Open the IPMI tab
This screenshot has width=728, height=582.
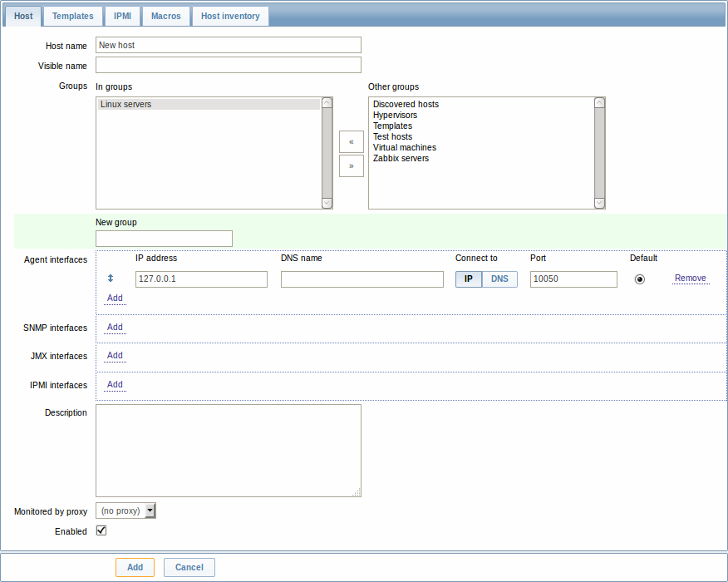(122, 17)
